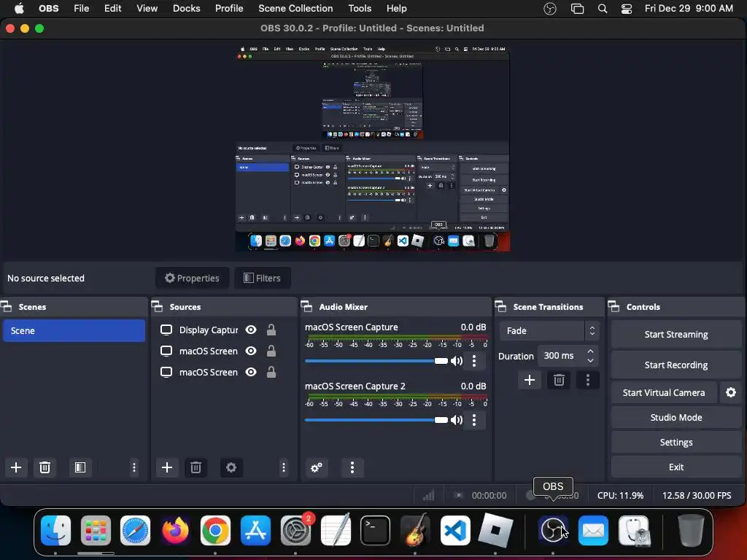
Task: Start the Virtual Camera
Action: (664, 392)
